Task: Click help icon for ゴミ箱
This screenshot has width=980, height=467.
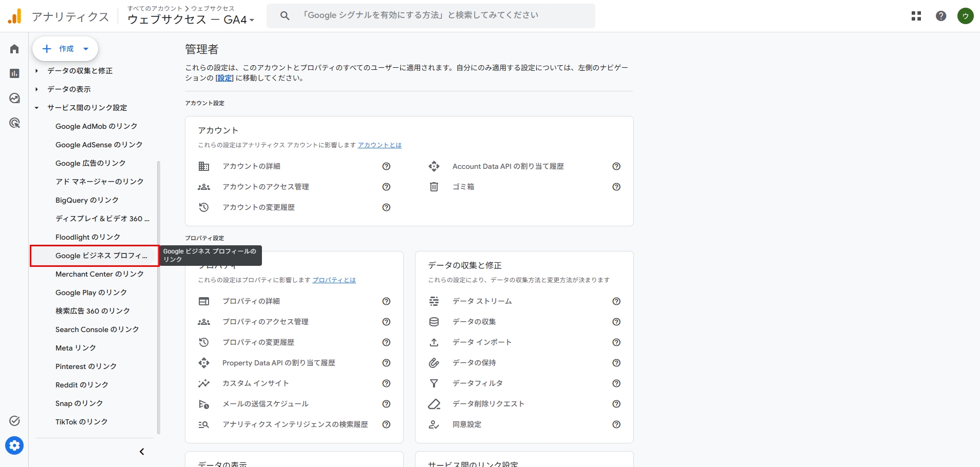Action: click(x=616, y=187)
